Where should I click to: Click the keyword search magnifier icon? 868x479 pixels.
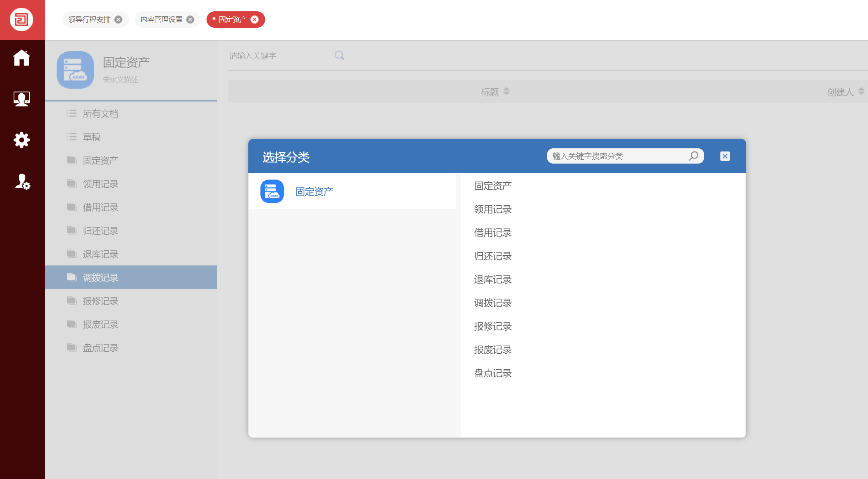[x=339, y=55]
